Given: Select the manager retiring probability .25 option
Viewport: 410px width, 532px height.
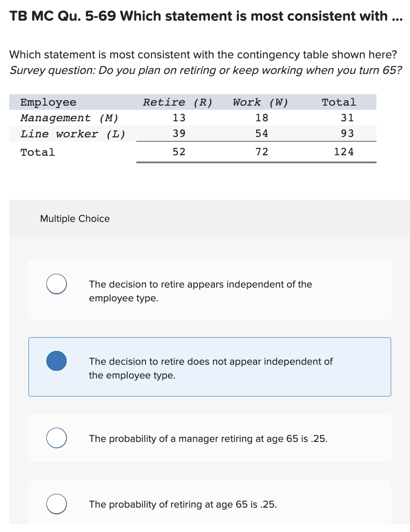Looking at the screenshot, I should (x=56, y=437).
